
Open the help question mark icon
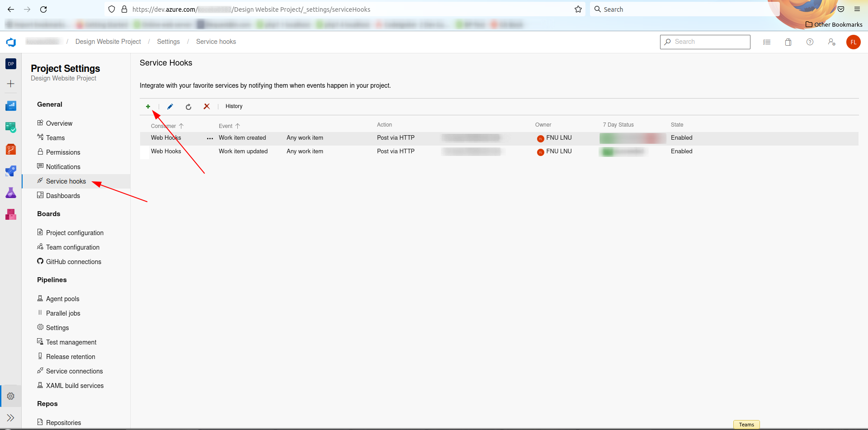coord(810,42)
